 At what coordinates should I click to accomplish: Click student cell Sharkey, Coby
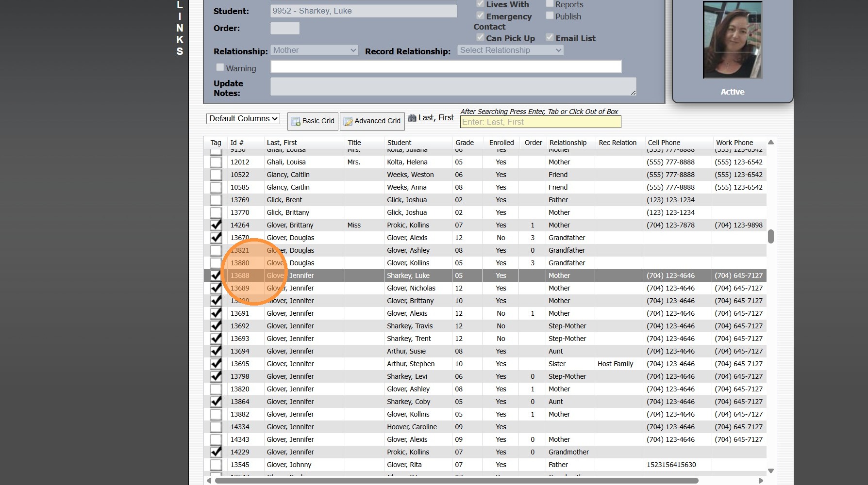click(408, 402)
